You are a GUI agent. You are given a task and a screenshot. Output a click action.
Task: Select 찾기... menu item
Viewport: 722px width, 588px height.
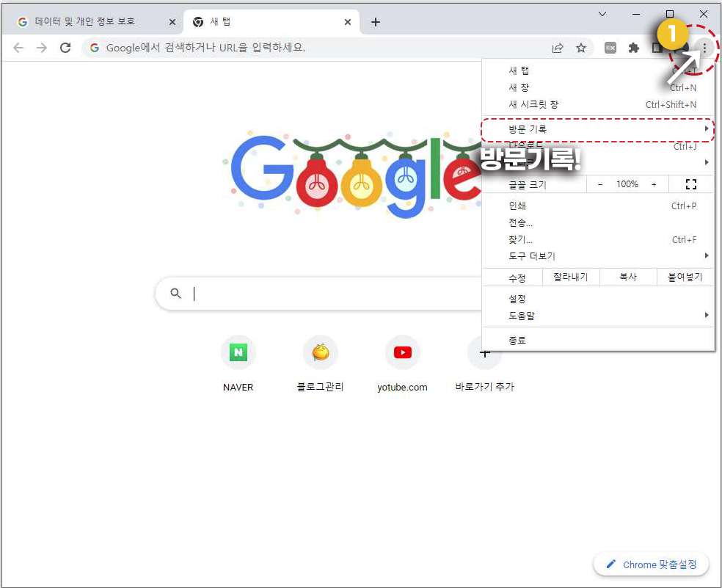tap(598, 239)
